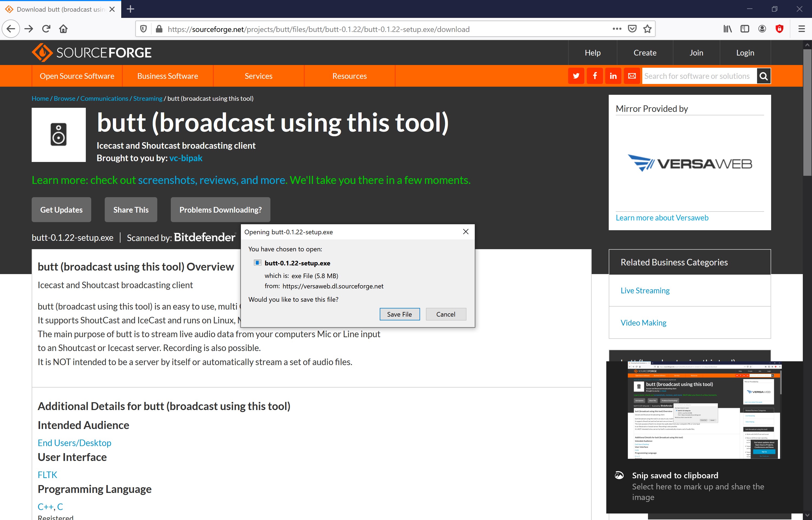Open page actions three-dot menu
The image size is (812, 520).
pyautogui.click(x=617, y=29)
